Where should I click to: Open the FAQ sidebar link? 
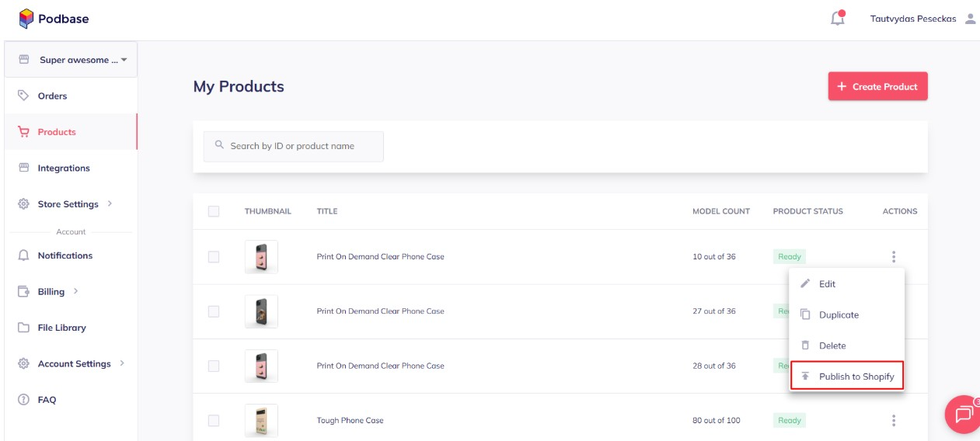47,400
